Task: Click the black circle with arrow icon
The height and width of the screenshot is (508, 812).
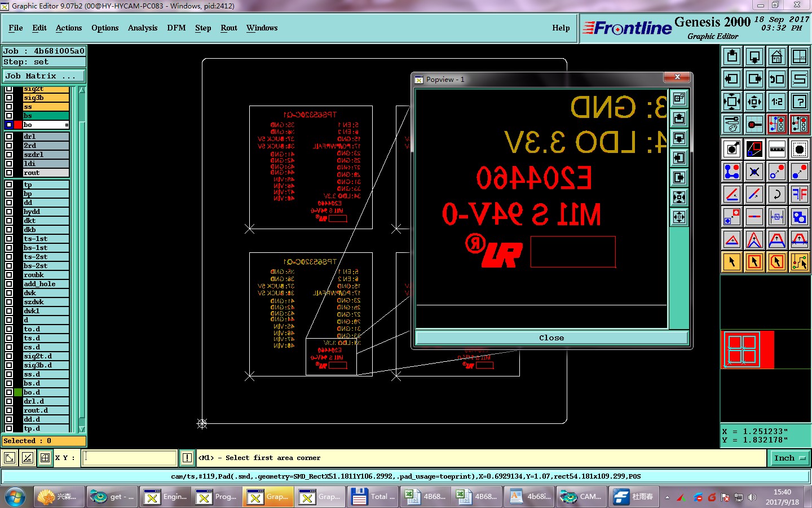Action: 732,149
